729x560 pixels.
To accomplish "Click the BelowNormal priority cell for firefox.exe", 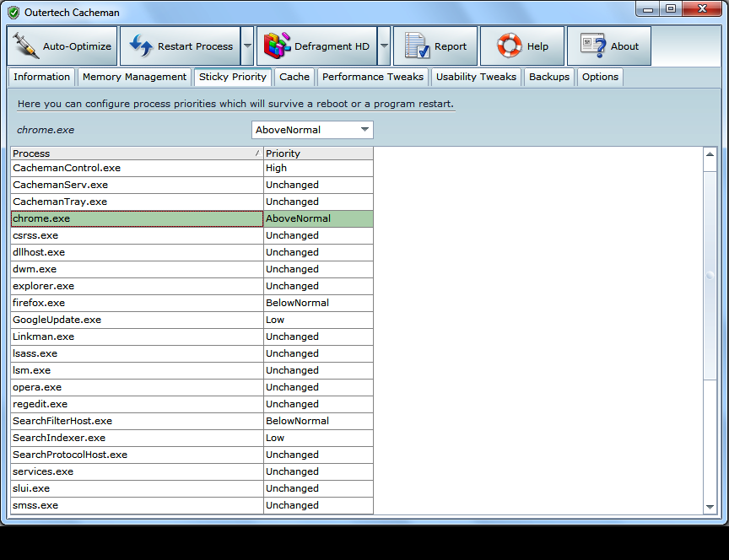I will pyautogui.click(x=318, y=303).
